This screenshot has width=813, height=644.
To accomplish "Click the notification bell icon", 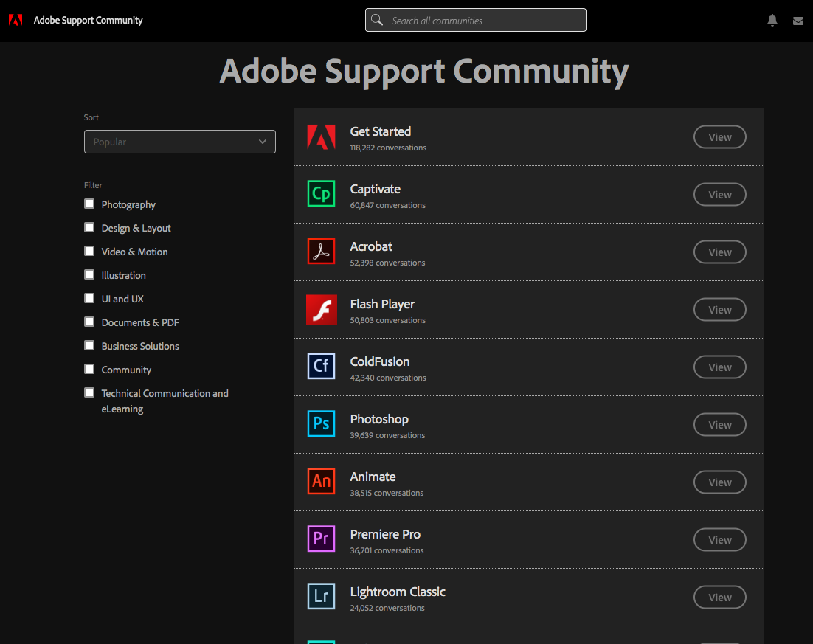I will pyautogui.click(x=772, y=20).
